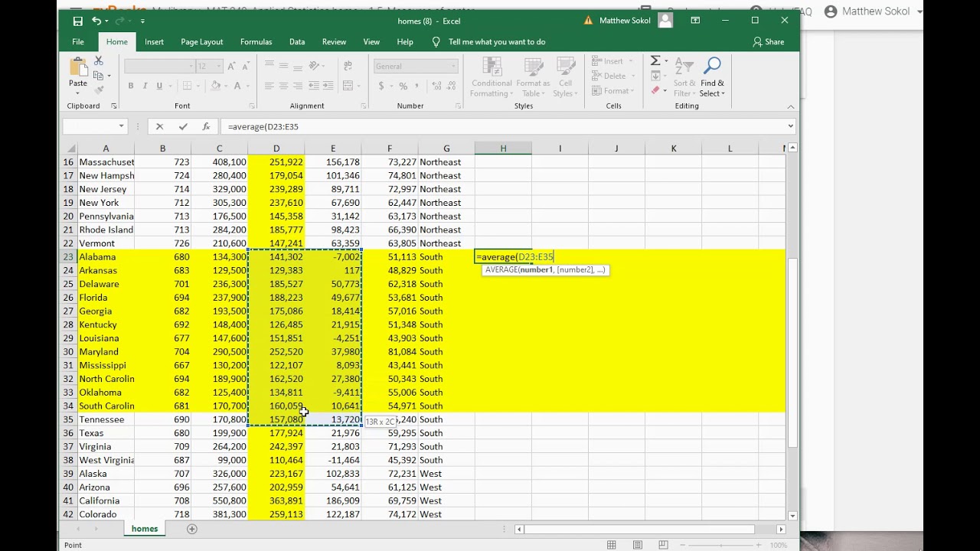
Task: Center the cell text horizontally
Action: coord(283,86)
